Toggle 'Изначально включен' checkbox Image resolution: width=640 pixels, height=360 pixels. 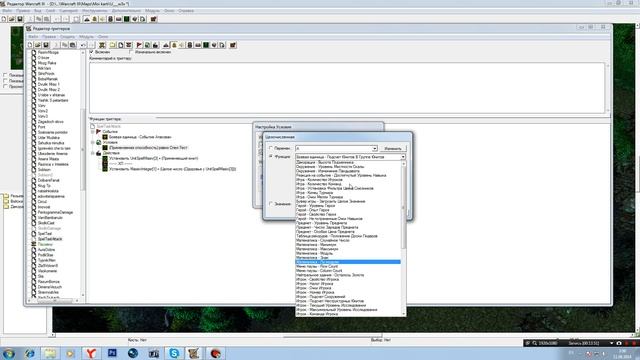[131, 52]
